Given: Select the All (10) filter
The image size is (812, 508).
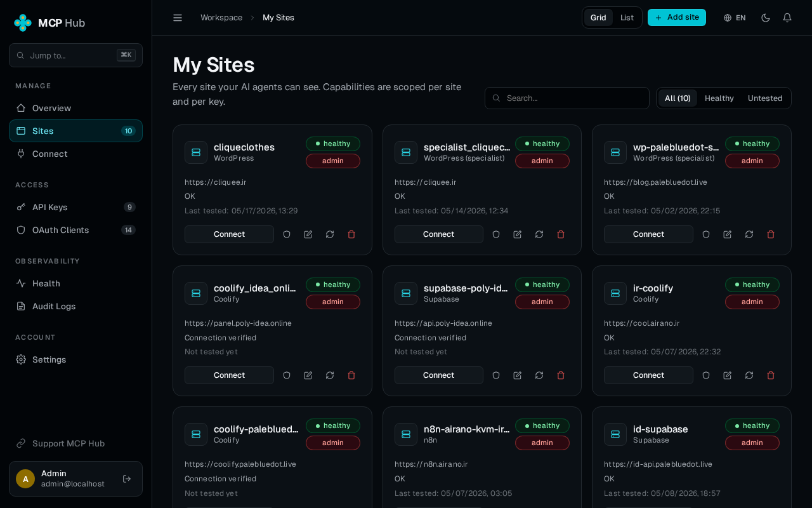Looking at the screenshot, I should tap(678, 98).
